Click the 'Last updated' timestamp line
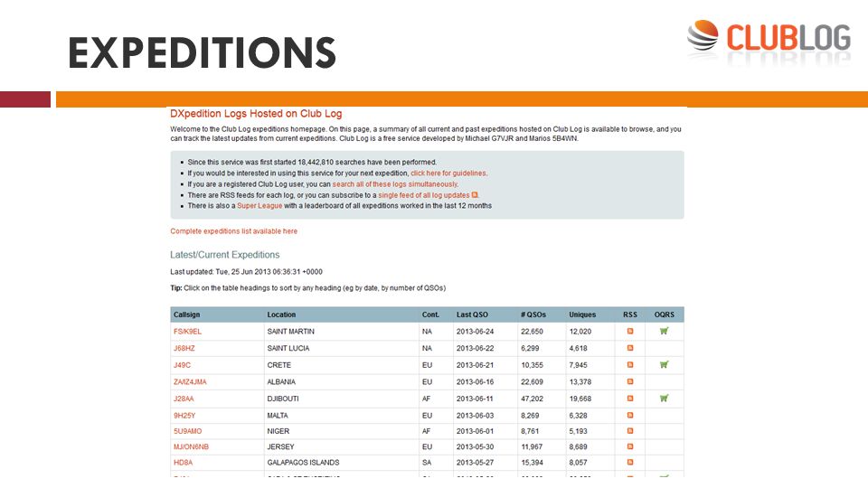Screen dimensions: 868x488 (x=246, y=272)
